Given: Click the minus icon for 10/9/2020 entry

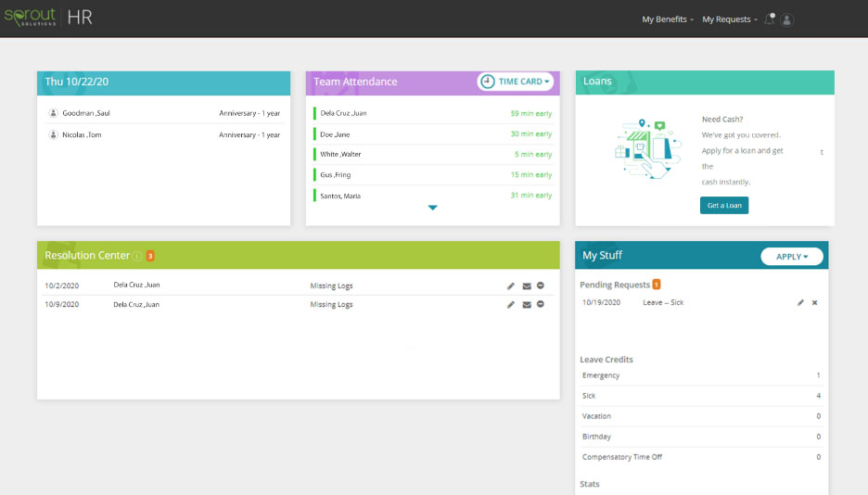Looking at the screenshot, I should click(x=541, y=304).
